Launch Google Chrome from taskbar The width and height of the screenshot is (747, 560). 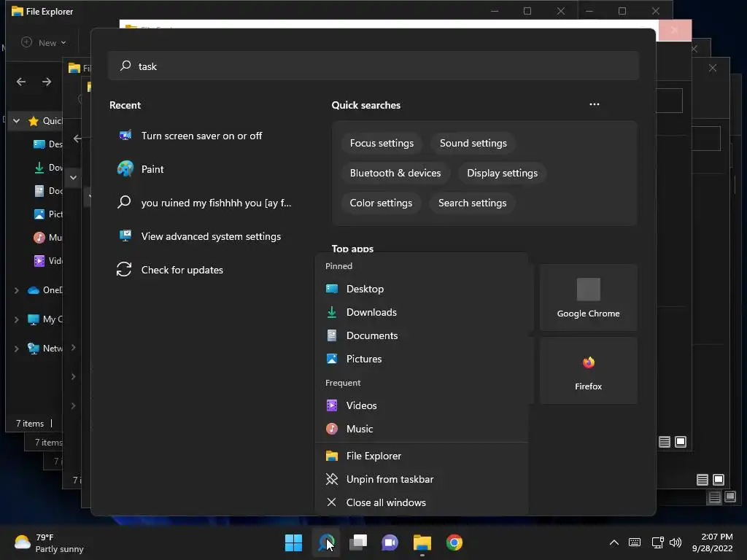pyautogui.click(x=454, y=542)
